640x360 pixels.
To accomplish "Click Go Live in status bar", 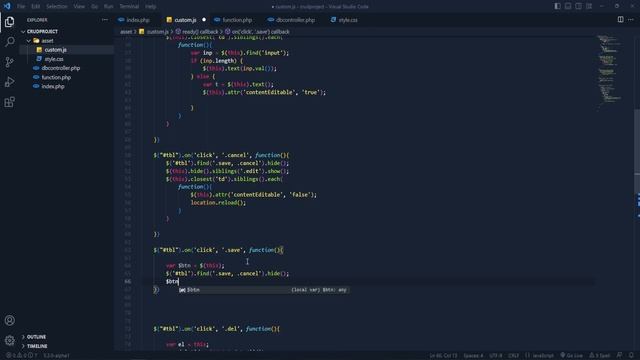I will coord(571,356).
